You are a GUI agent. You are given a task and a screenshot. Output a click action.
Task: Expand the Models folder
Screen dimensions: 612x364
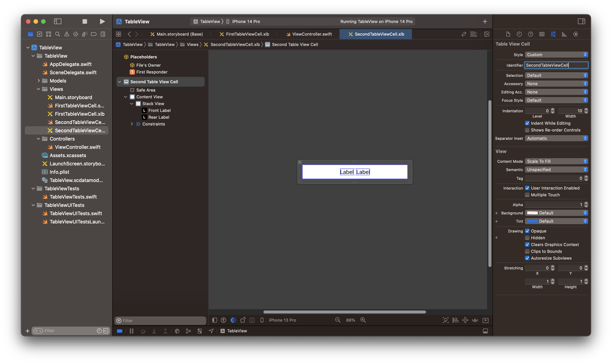tap(38, 81)
